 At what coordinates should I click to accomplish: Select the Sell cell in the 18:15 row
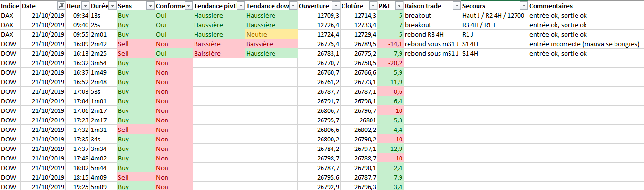[x=136, y=178]
